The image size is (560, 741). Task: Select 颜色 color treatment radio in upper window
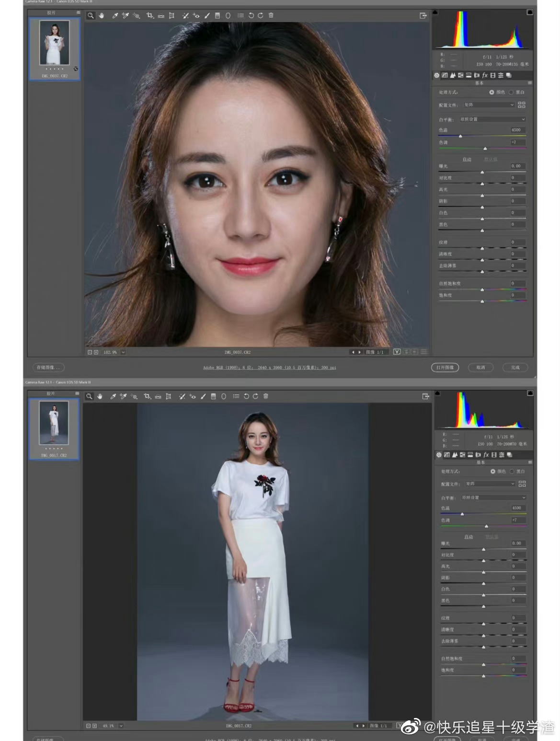491,92
